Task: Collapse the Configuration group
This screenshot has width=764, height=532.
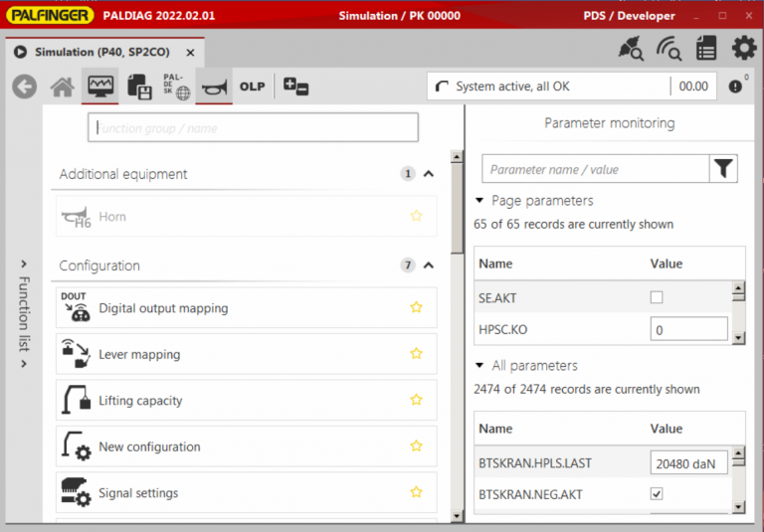Action: tap(429, 266)
